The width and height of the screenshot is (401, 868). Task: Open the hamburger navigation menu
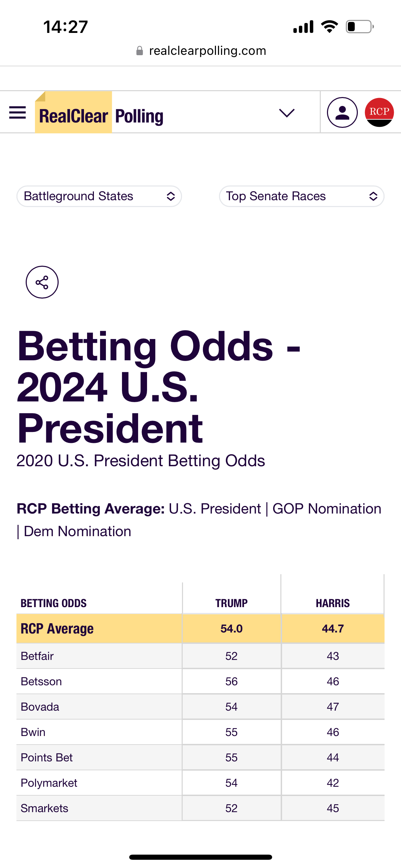click(x=17, y=112)
